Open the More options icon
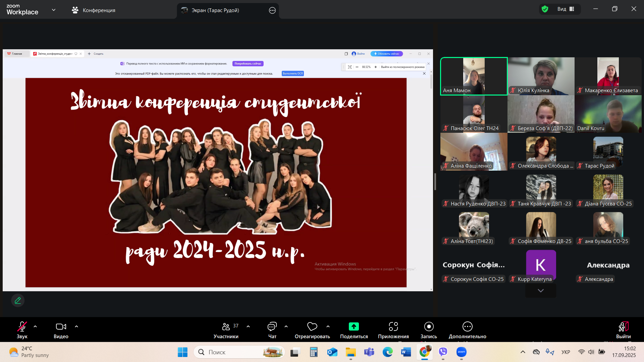The image size is (644, 362). click(x=467, y=327)
